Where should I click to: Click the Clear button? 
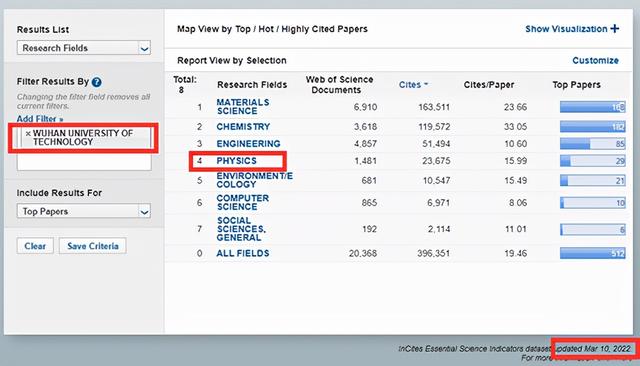click(x=35, y=246)
